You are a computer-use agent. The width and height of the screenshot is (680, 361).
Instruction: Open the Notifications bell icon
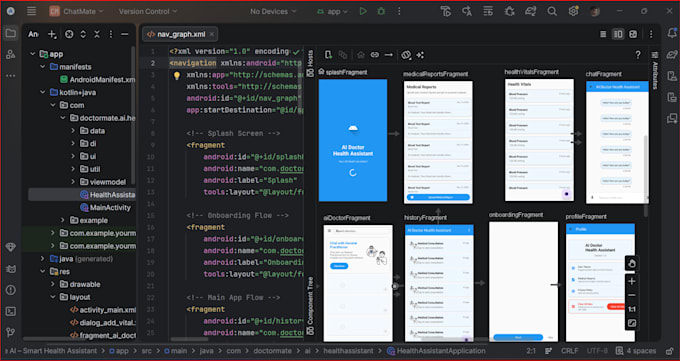672,33
